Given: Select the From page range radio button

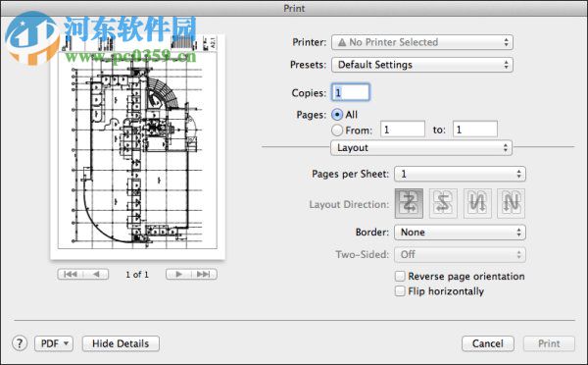Looking at the screenshot, I should 337,130.
